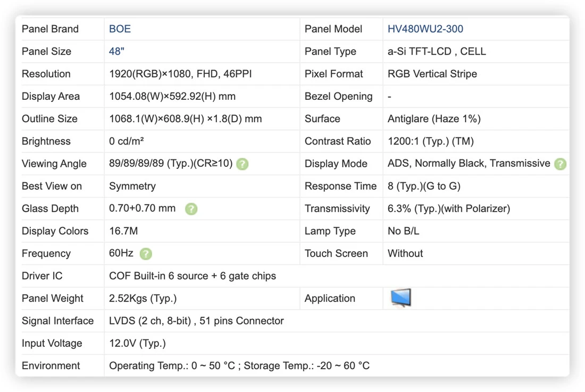The width and height of the screenshot is (585, 392).
Task: Open the HV480WU2-300 panel model link
Action: 425,29
